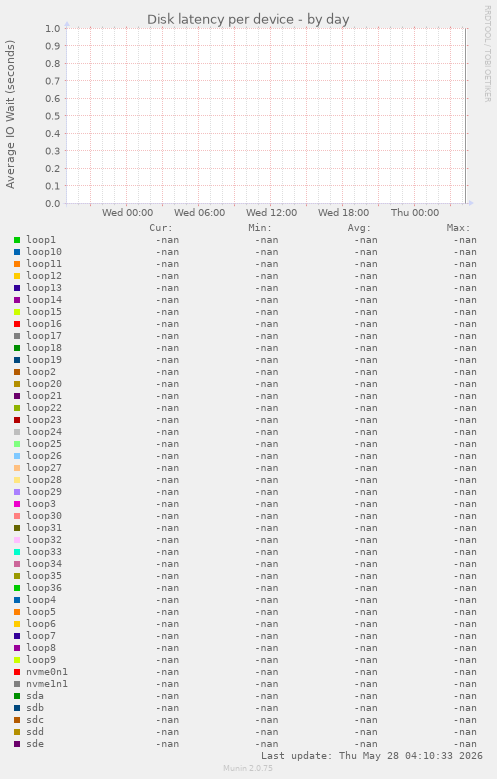This screenshot has width=497, height=779.
Task: Click the Wed 00:00 time axis label
Action: (x=127, y=213)
